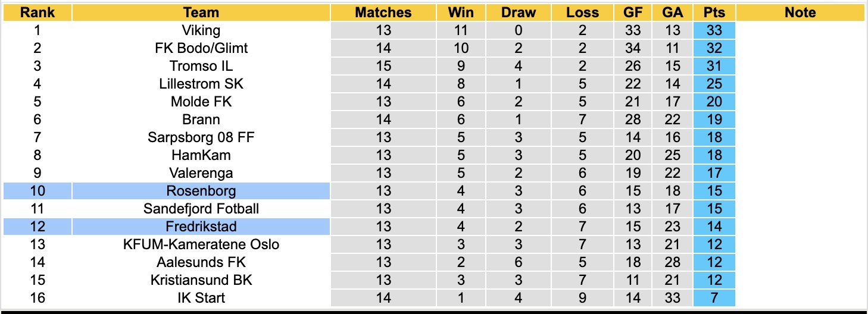Click the Lillestrom SK team name
Image resolution: width=868 pixels, height=314 pixels.
click(201, 84)
